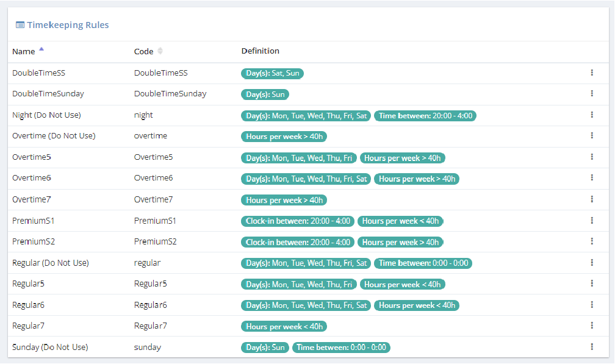Click the three-dot menu for Night (Do Not Use)
Viewport: 615px width, 364px height.
tap(592, 115)
